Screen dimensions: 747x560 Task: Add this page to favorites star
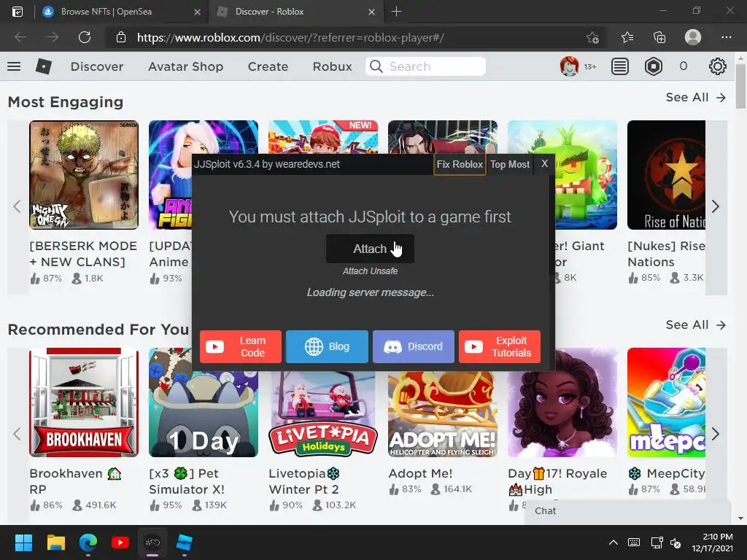592,38
